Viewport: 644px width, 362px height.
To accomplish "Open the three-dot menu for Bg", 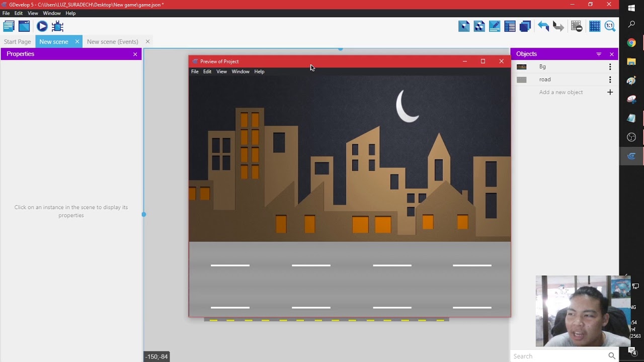I will pyautogui.click(x=610, y=67).
